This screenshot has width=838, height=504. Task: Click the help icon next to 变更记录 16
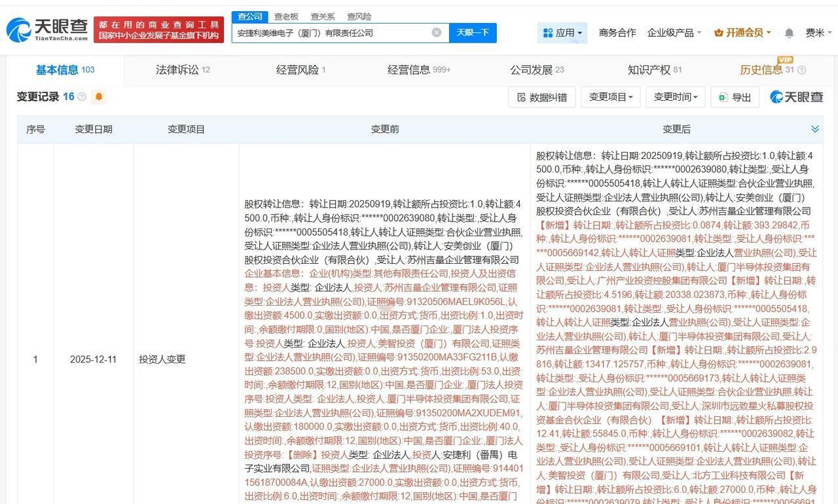point(82,97)
